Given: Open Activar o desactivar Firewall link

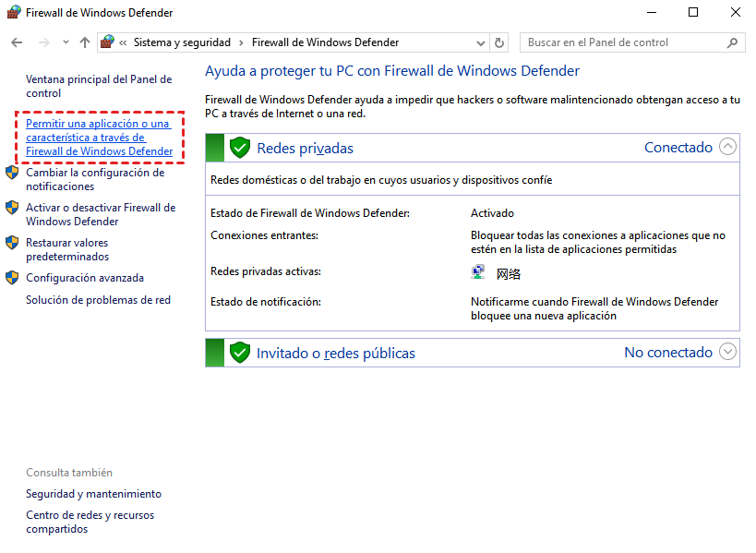Looking at the screenshot, I should tap(100, 214).
